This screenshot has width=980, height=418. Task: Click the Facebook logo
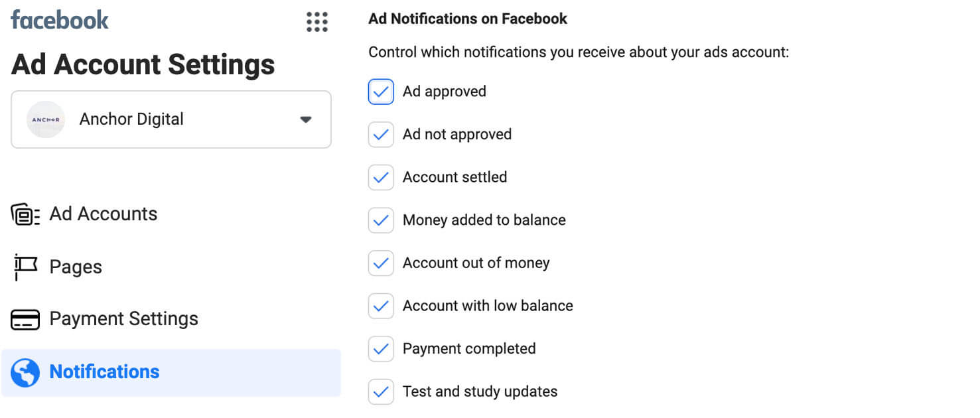58,19
